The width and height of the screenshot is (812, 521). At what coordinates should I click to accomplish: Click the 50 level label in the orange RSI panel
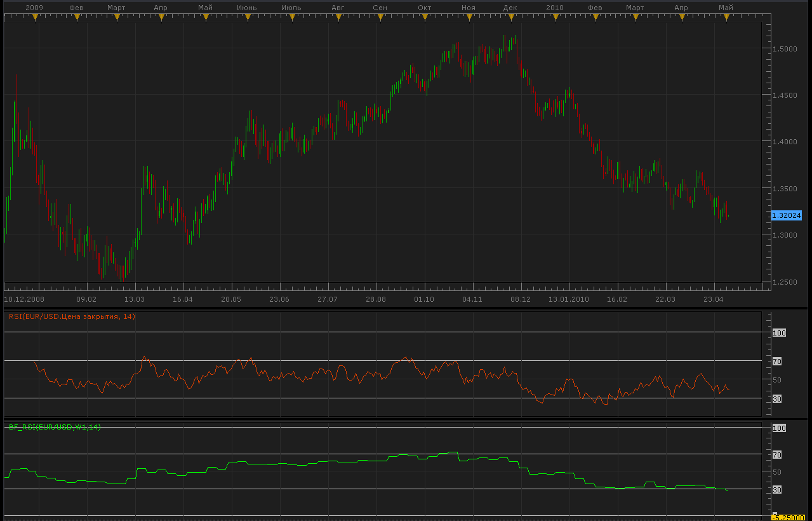[777, 380]
